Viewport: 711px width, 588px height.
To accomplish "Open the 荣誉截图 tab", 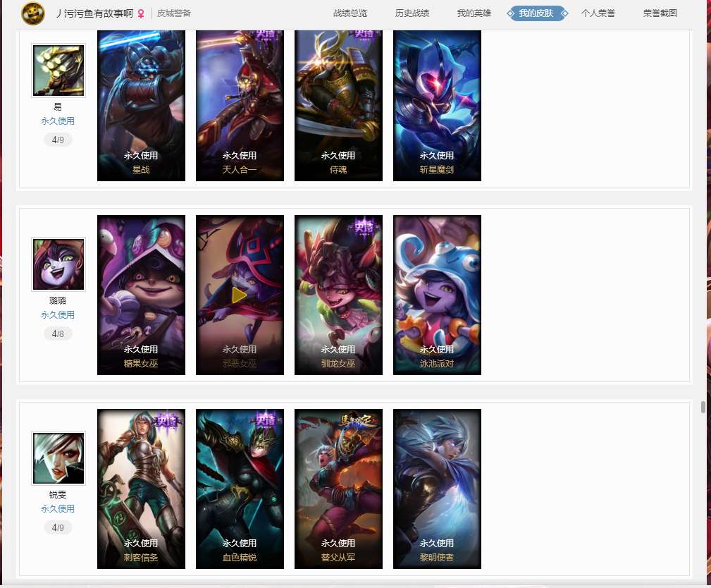I will 660,13.
